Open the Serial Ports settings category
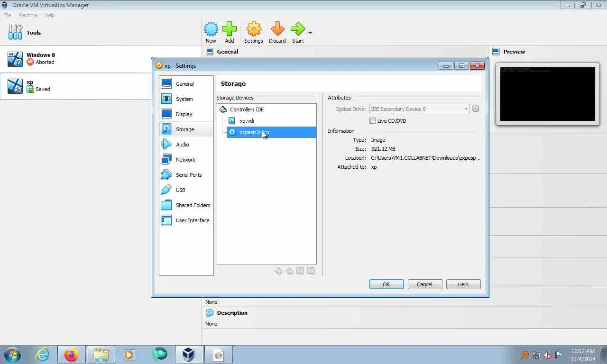Screen dimensions: 607x364 click(x=186, y=175)
